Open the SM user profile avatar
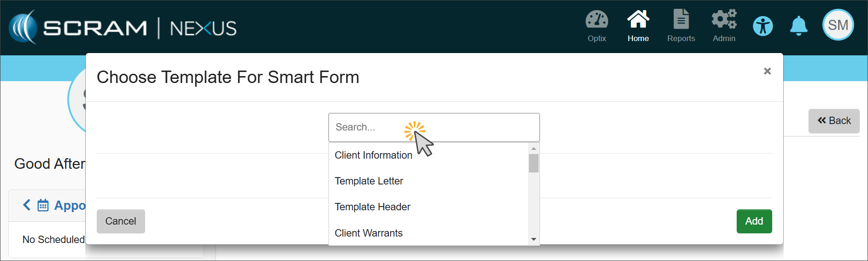This screenshot has height=261, width=868. click(838, 25)
